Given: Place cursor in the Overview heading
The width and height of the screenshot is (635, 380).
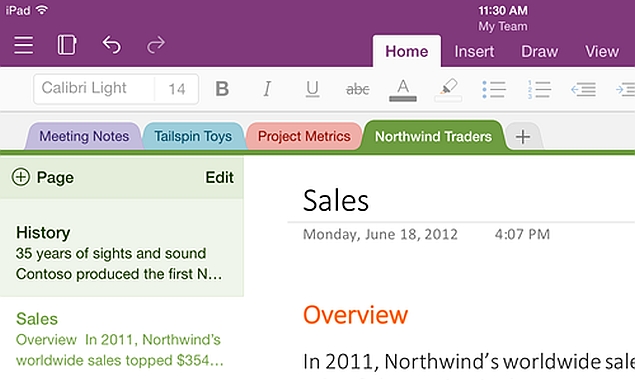Looking at the screenshot, I should tap(355, 315).
